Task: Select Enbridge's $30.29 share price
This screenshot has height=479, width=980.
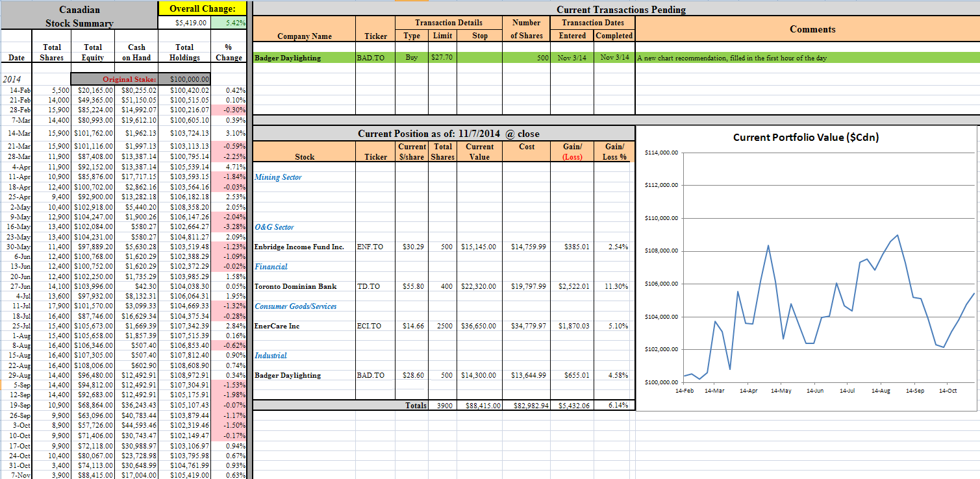Action: (412, 247)
